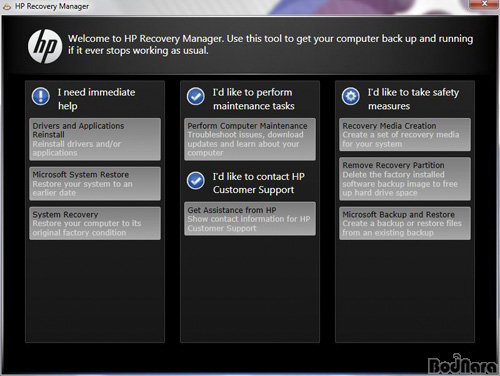Click the 'I'd like to take safety measures' heading
This screenshot has width=500, height=376.
pyautogui.click(x=413, y=99)
